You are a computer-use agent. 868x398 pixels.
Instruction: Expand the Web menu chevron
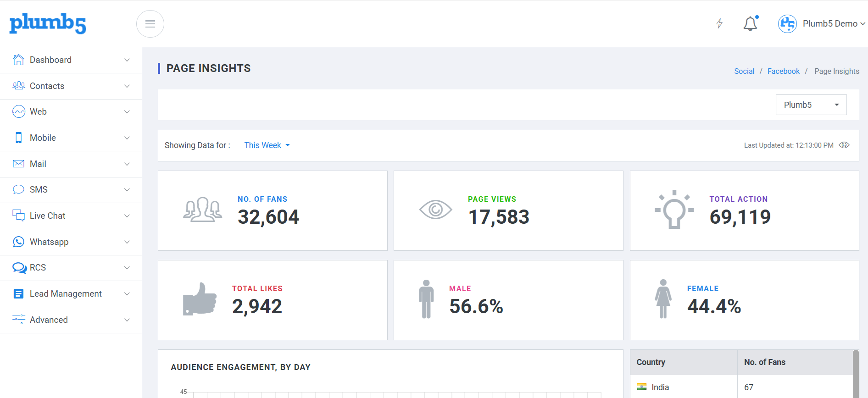127,112
